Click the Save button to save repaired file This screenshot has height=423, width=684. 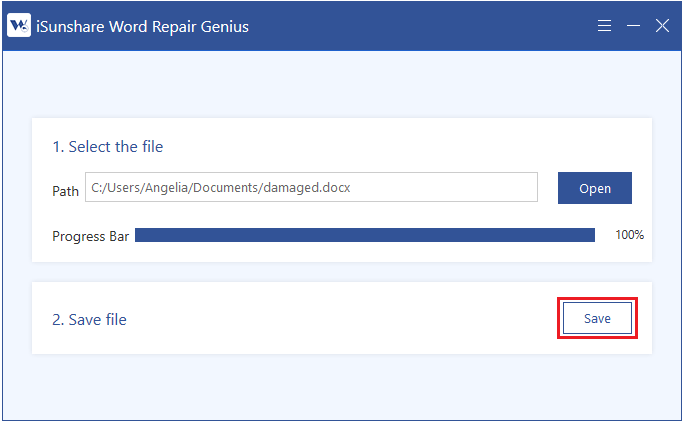tap(597, 318)
